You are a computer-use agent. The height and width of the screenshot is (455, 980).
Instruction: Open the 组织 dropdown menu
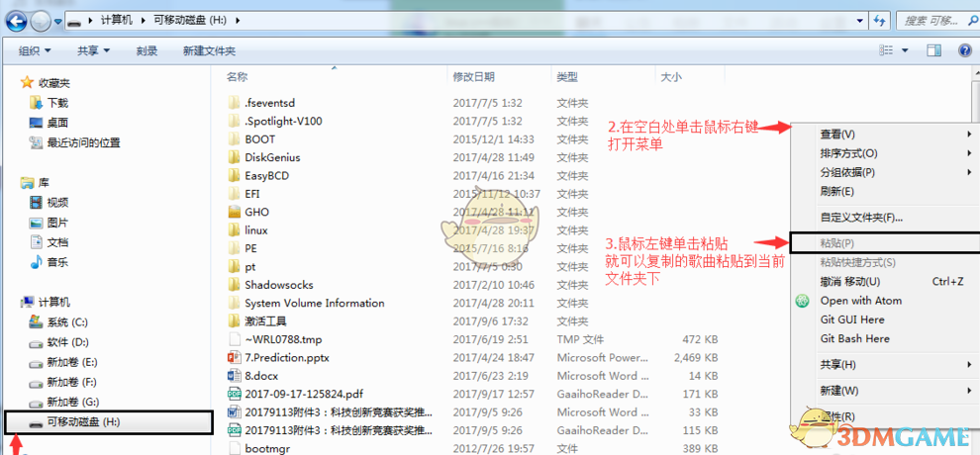click(35, 51)
